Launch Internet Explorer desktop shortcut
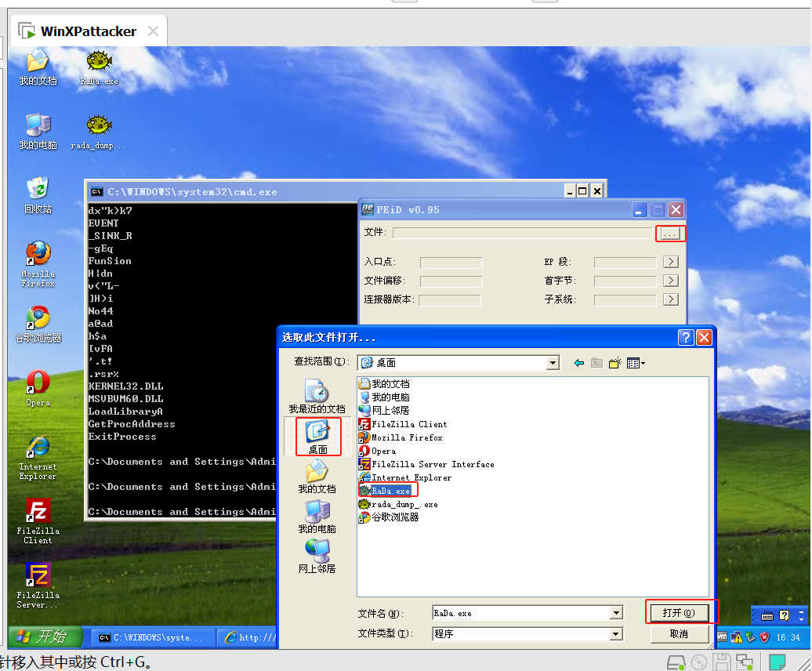 38,457
